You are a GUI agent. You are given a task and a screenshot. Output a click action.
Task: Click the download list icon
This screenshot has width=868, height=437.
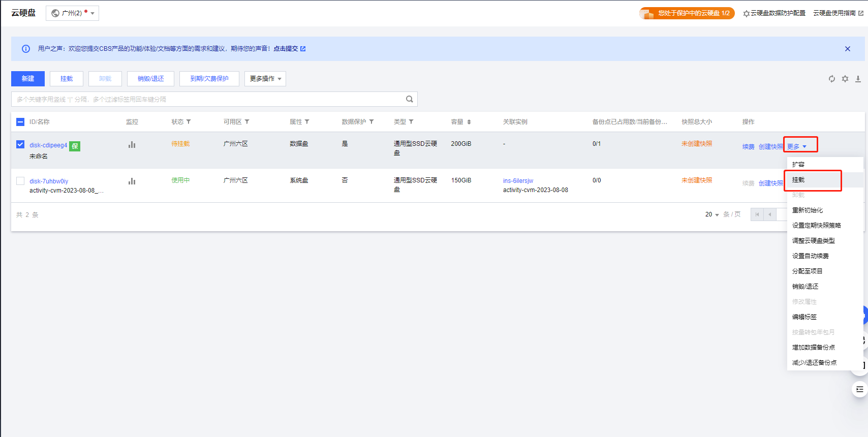pos(858,79)
